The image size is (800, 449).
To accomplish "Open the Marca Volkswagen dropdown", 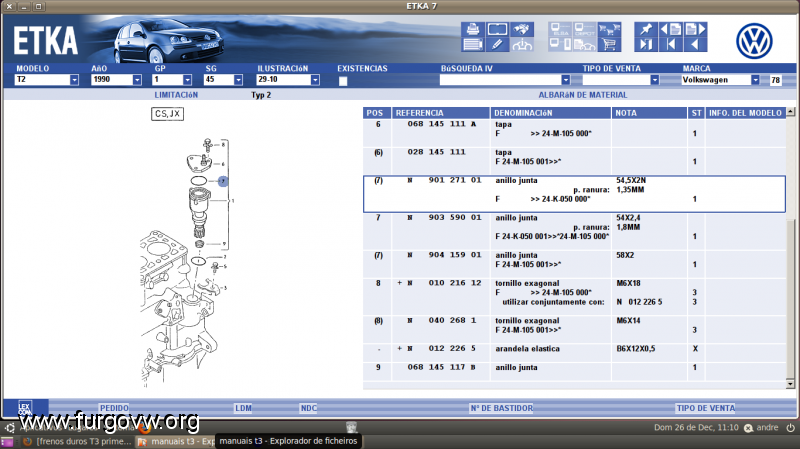I will pos(755,80).
